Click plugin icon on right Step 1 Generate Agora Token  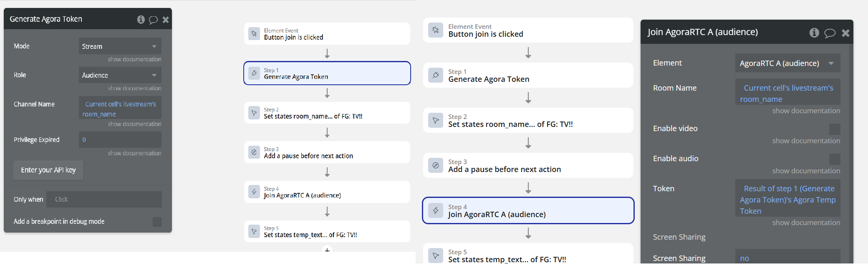click(436, 75)
